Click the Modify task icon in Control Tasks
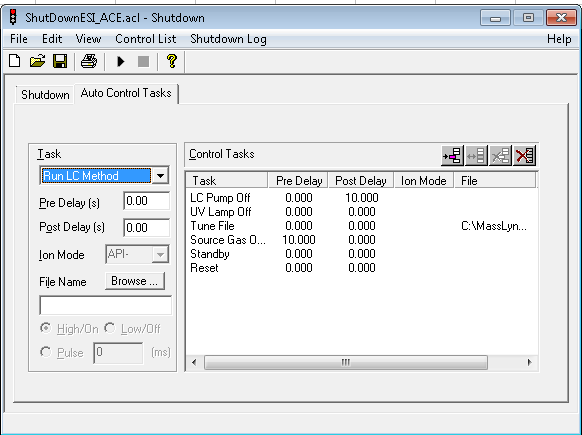This screenshot has height=435, width=582. [476, 155]
